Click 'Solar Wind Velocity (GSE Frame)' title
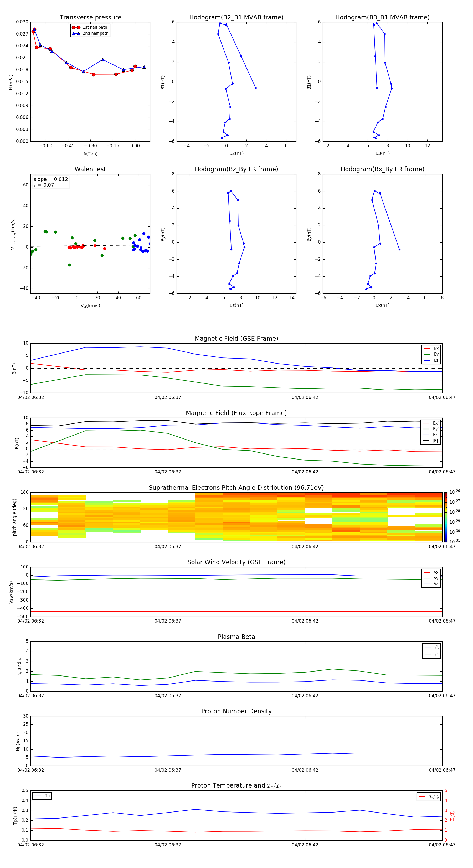The height and width of the screenshot is (868, 473). tap(236, 562)
